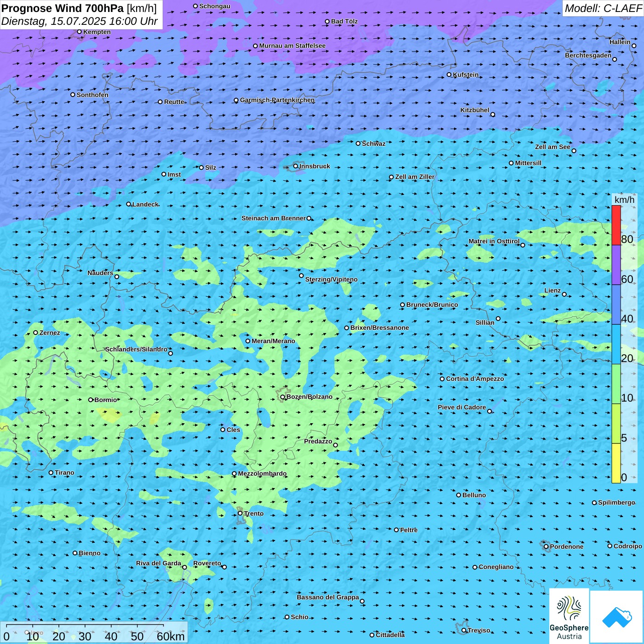Viewport: 644px width, 644px height.
Task: Click the 'Zell am Ziller' label
Action: click(415, 177)
